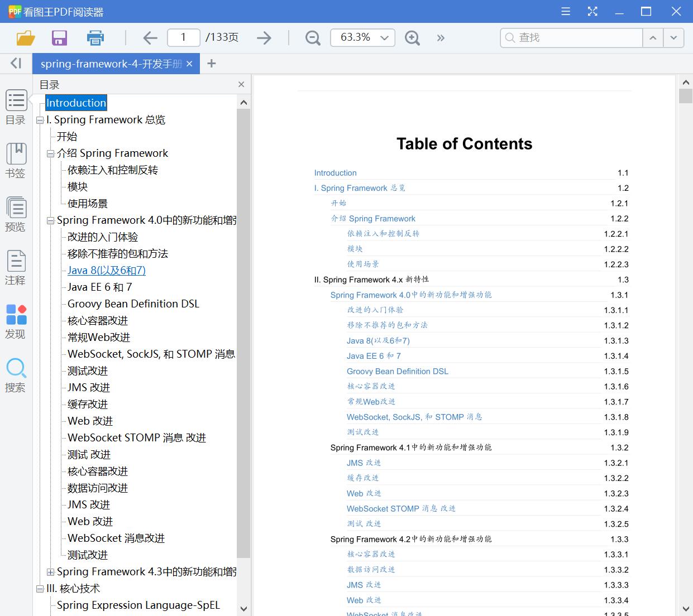
Task: Open Java 8(以及6和7) outline link
Action: [x=107, y=271]
